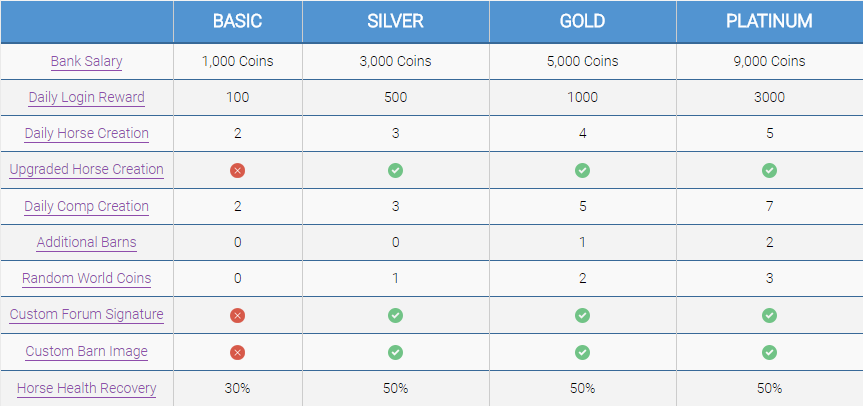The height and width of the screenshot is (406, 863).
Task: Click the Horse Health Recovery link
Action: (x=87, y=387)
